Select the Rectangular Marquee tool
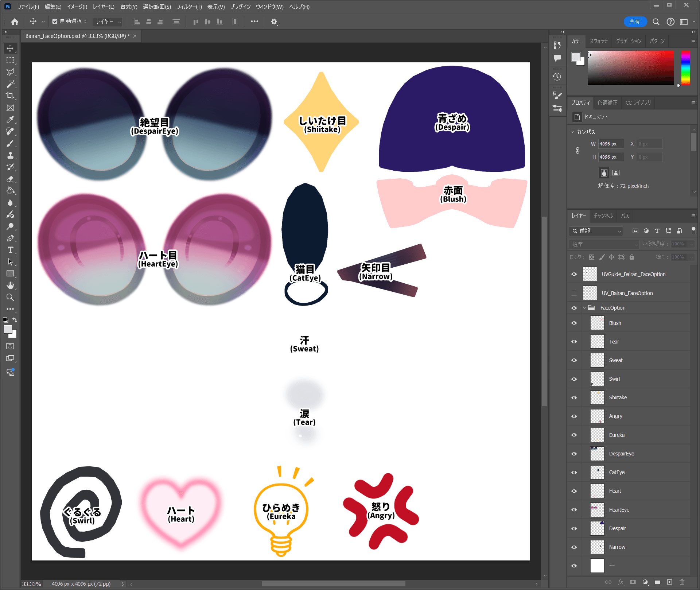The width and height of the screenshot is (700, 590). (10, 60)
